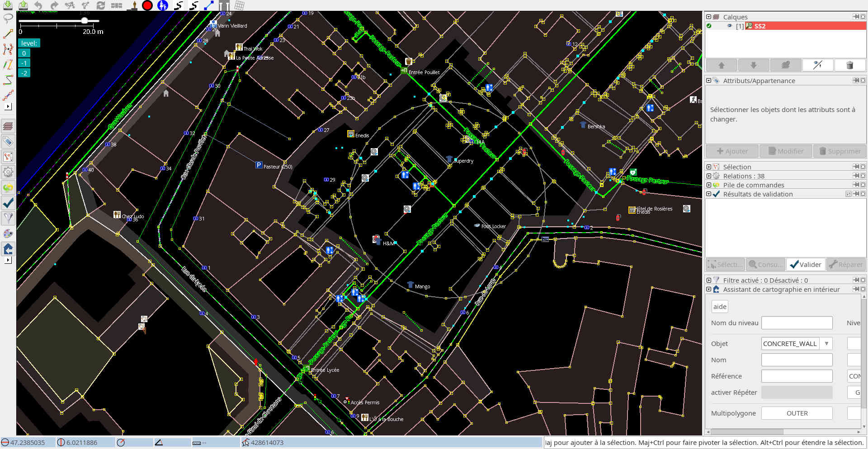Toggle the indoor mapping house icon
This screenshot has height=449, width=868.
coord(8,248)
